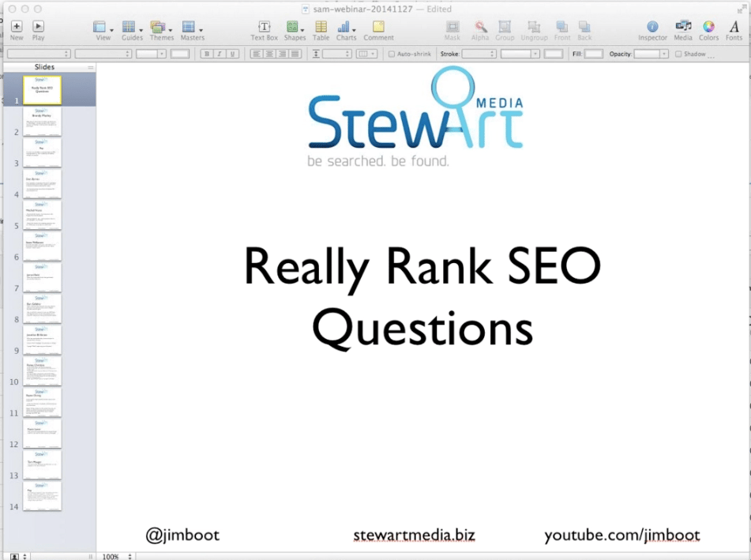Open the View toolbar menu
Viewport: 751px width, 560px height.
click(103, 31)
